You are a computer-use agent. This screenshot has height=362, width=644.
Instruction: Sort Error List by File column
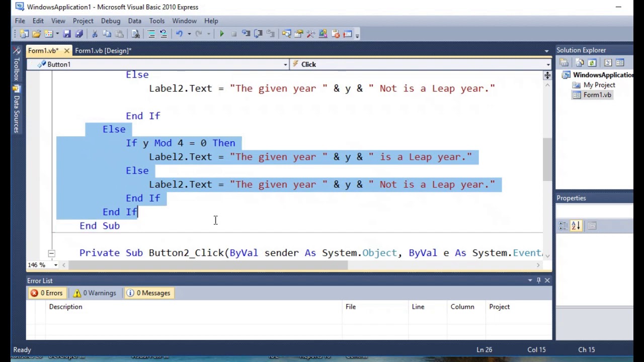click(375, 307)
